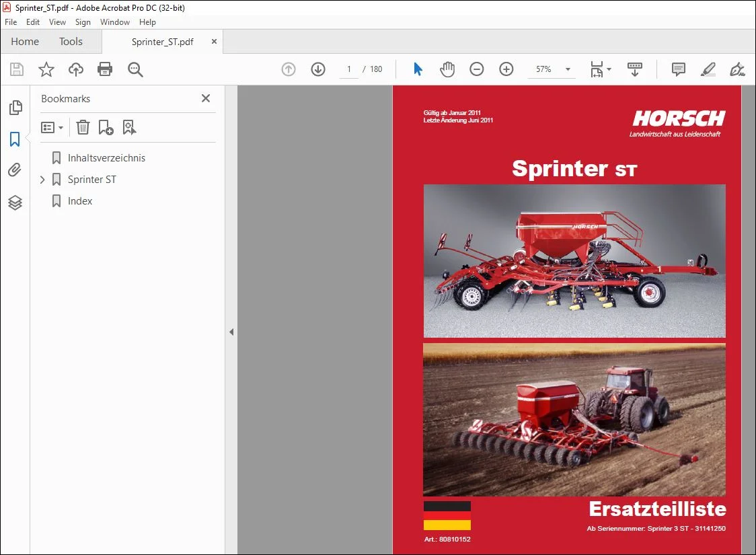Image resolution: width=756 pixels, height=555 pixels.
Task: Add file to starred with star icon
Action: coord(46,69)
